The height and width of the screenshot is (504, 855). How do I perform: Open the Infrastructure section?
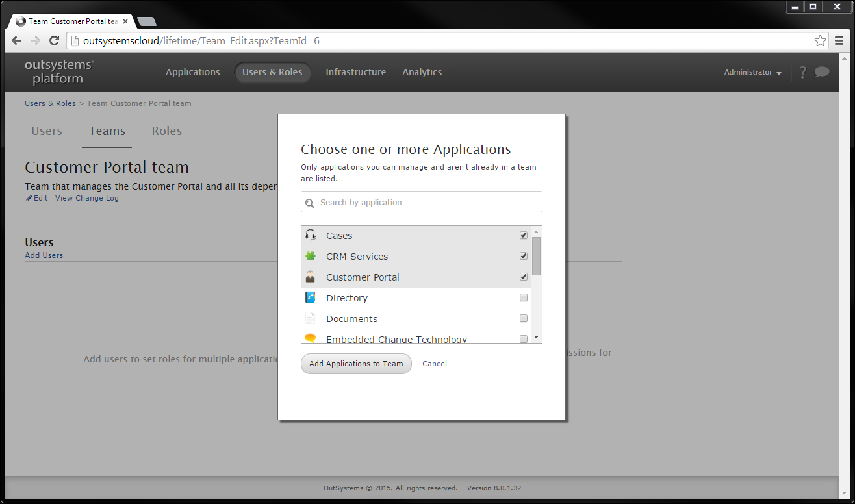(x=355, y=72)
